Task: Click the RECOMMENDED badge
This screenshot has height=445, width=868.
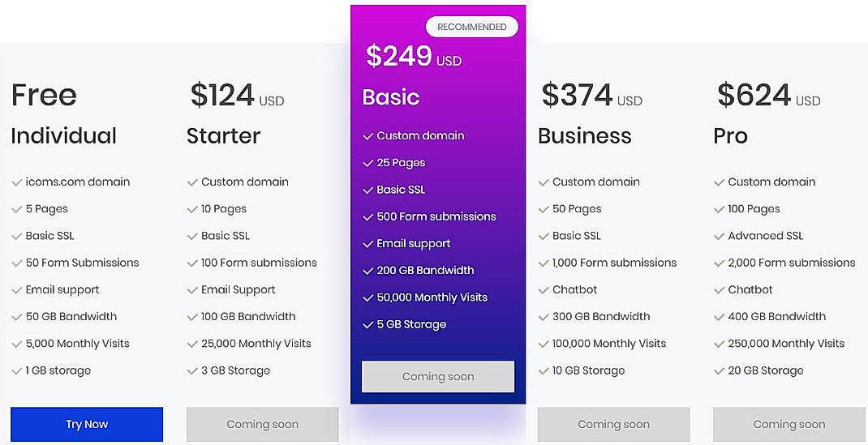Action: pos(472,27)
